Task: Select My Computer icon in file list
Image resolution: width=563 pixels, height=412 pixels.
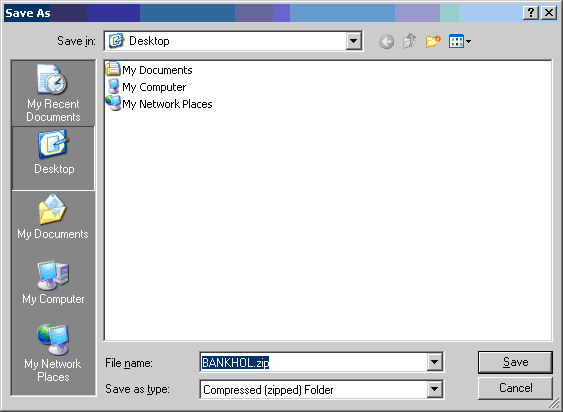Action: [113, 86]
